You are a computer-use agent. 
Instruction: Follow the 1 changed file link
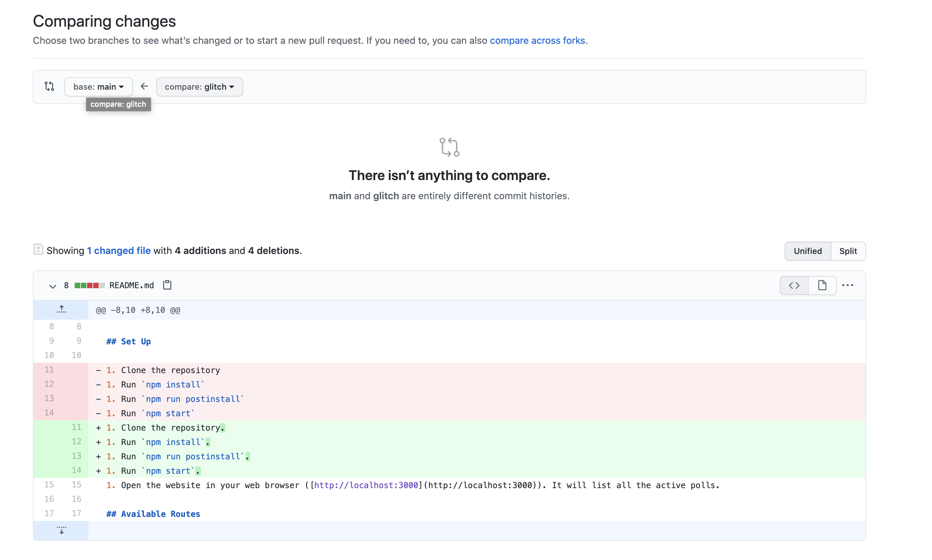[x=119, y=251]
